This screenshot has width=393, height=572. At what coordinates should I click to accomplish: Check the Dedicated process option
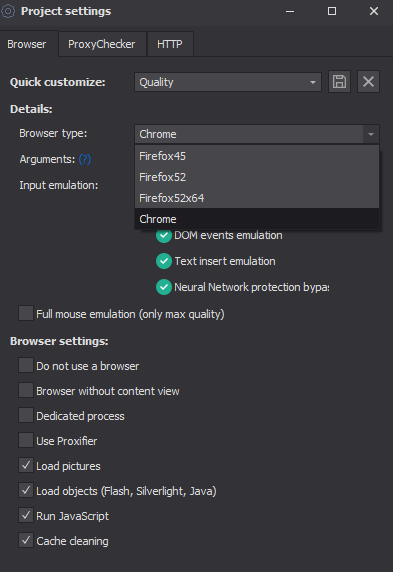click(26, 415)
